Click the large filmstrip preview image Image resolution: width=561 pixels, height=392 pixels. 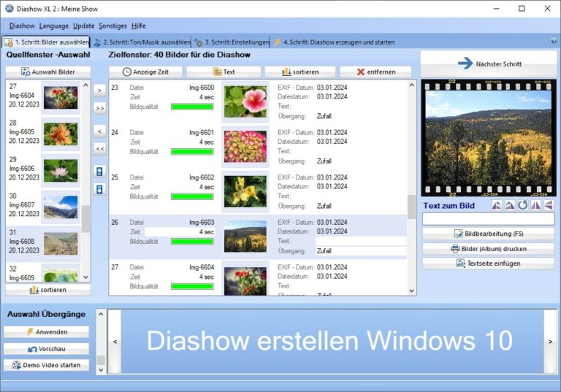pos(489,138)
